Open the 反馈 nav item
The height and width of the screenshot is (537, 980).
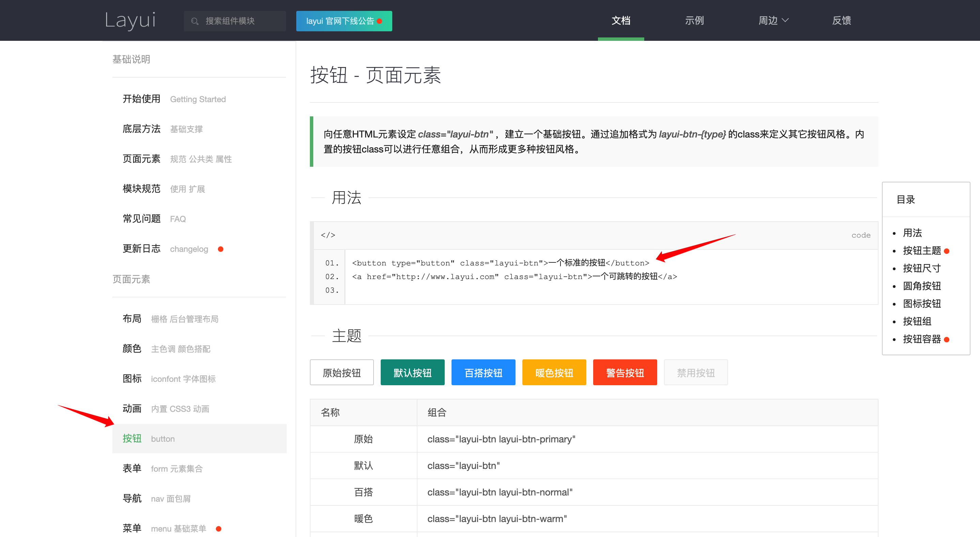pyautogui.click(x=841, y=20)
